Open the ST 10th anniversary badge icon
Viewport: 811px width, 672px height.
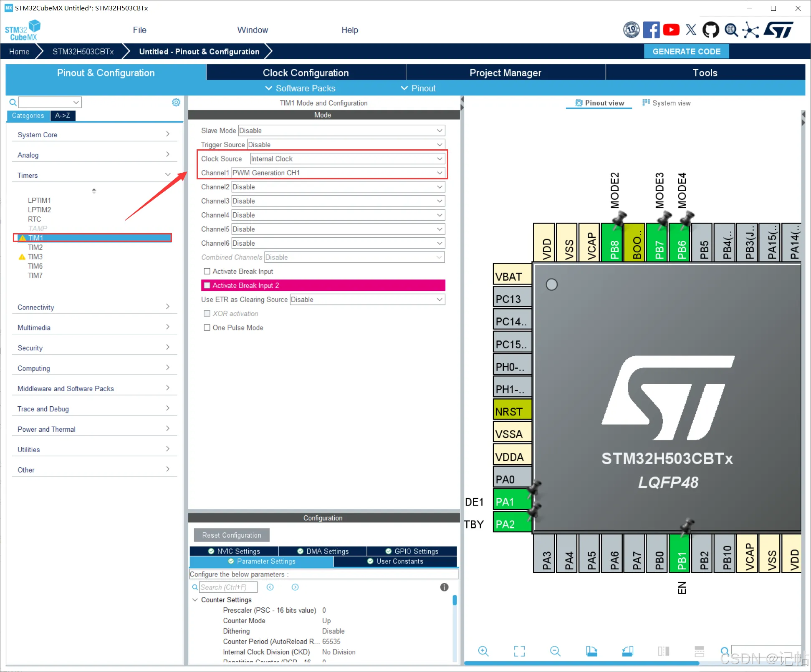[x=631, y=30]
